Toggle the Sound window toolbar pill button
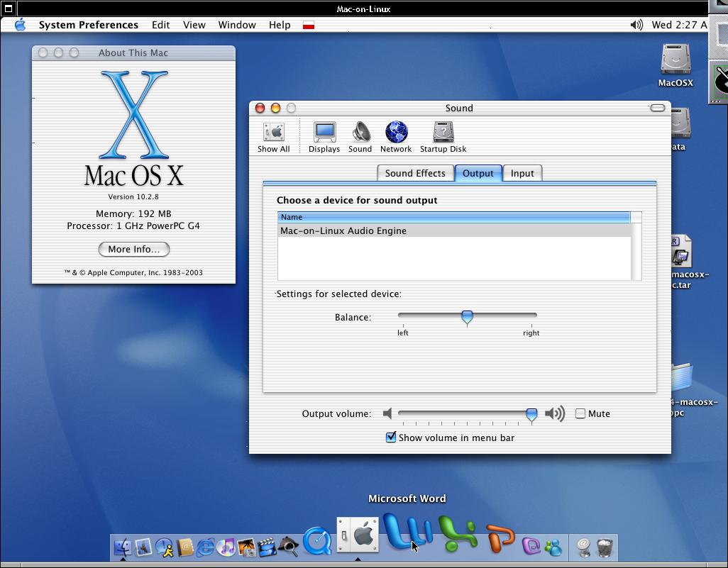728x568 pixels. pos(658,108)
